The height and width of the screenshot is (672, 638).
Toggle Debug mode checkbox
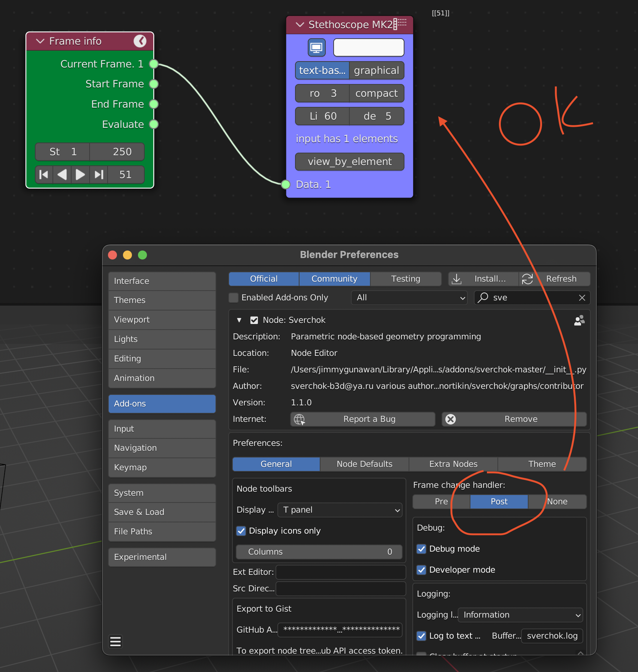(x=421, y=549)
